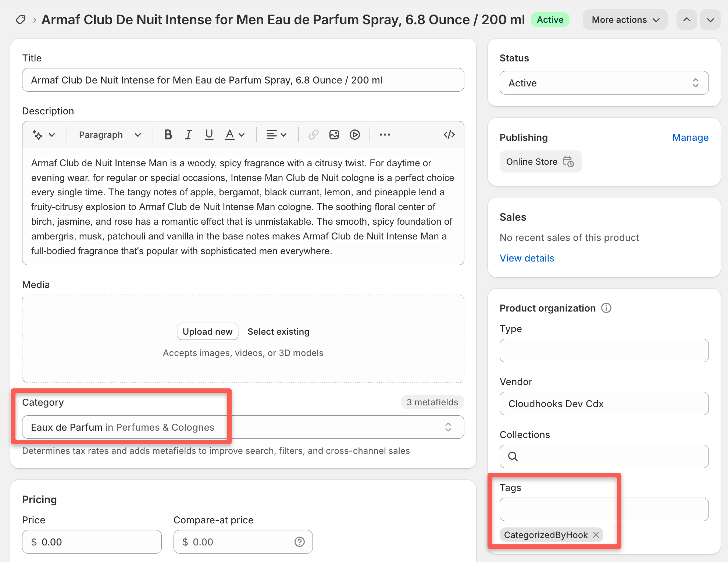Remove the CategorizedByHook tag
728x562 pixels.
[596, 535]
